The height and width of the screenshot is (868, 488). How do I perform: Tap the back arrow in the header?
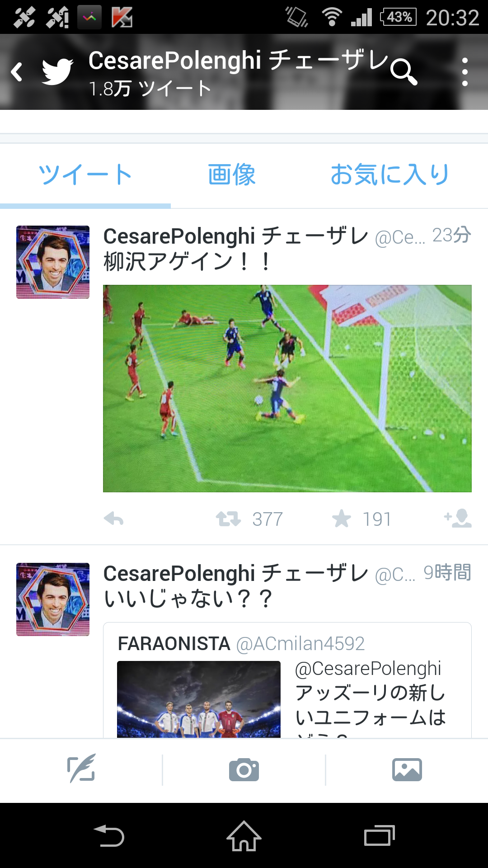pyautogui.click(x=17, y=72)
